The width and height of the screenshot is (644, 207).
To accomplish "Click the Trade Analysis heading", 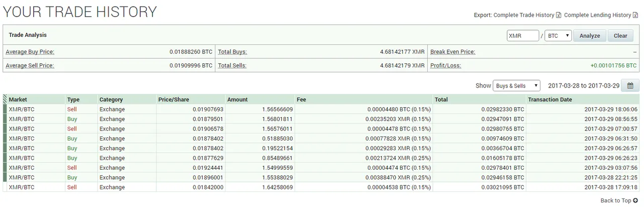I will pyautogui.click(x=28, y=35).
